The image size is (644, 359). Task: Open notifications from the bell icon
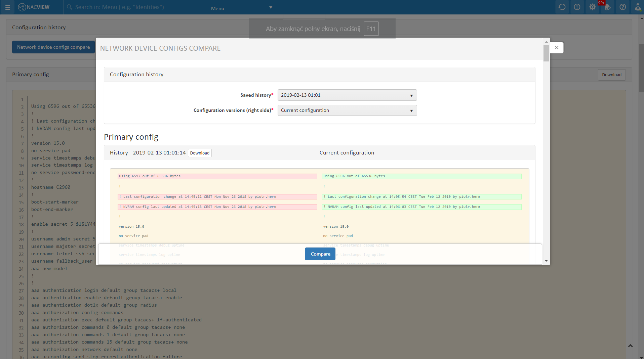coord(607,7)
